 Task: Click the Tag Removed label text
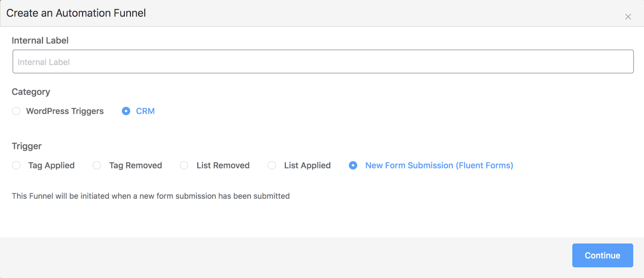click(135, 165)
